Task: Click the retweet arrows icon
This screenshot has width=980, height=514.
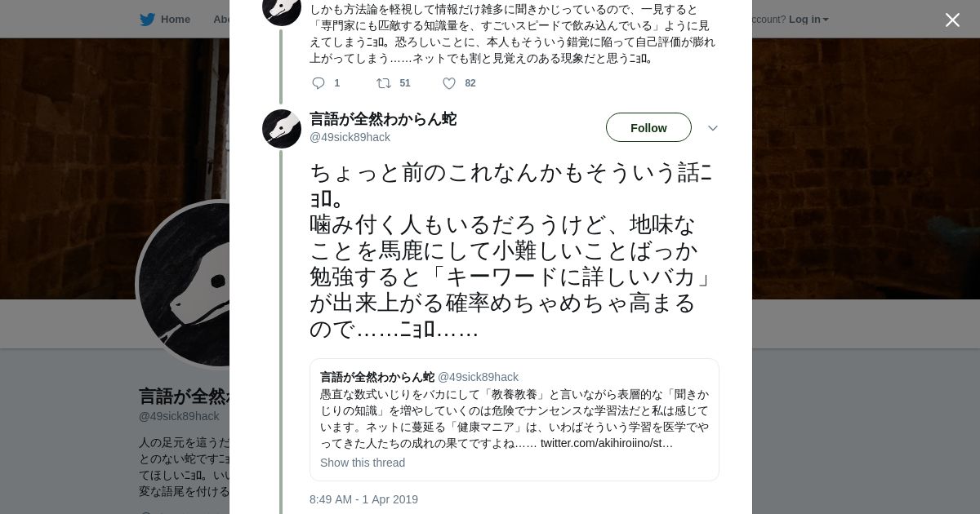Action: point(383,83)
